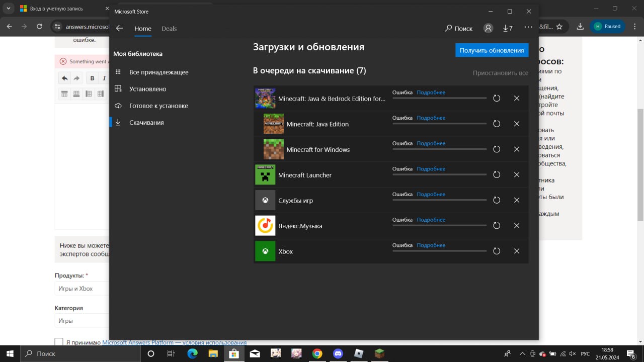Retry the Minecraft: Java & Bedrock Edition download
The width and height of the screenshot is (644, 362).
497,98
